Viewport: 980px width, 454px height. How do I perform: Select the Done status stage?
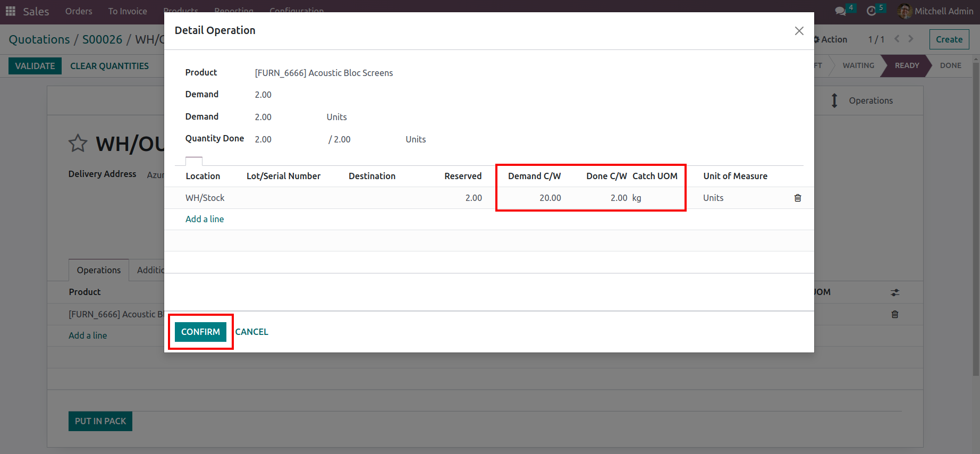(951, 65)
